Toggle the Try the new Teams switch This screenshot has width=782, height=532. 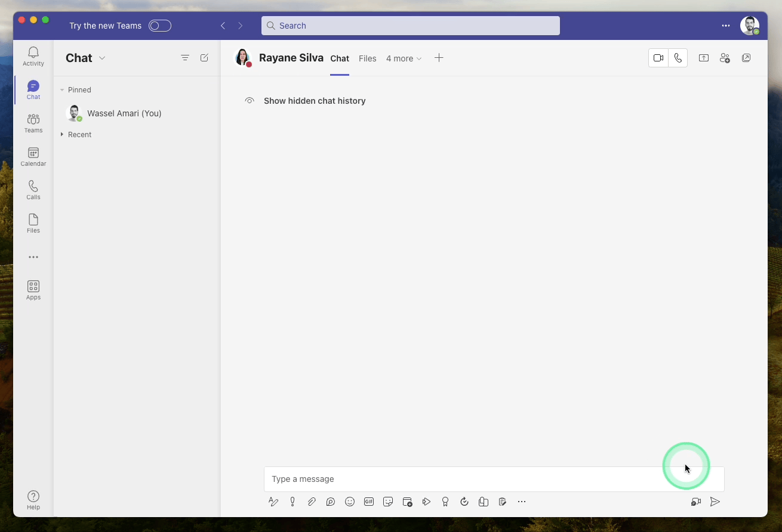(160, 26)
